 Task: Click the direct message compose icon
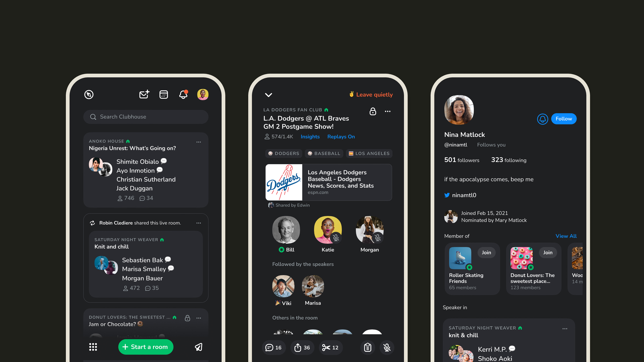(144, 94)
